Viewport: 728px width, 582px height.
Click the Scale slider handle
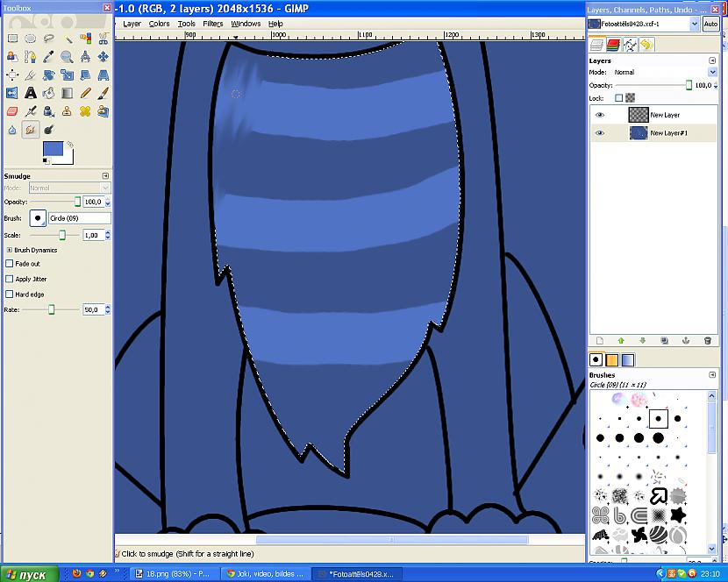[x=61, y=235]
